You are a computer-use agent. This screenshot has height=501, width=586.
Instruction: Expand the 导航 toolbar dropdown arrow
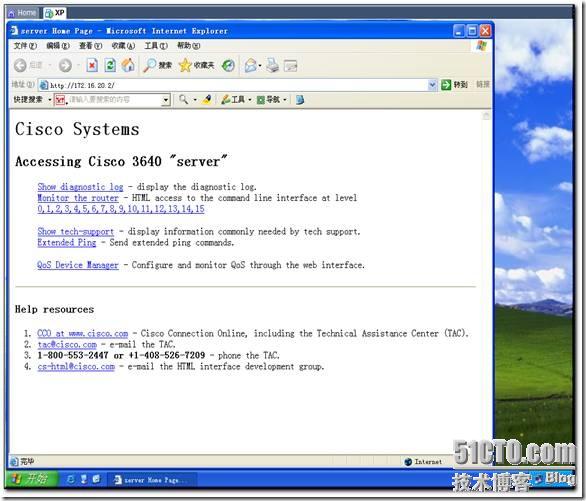point(285,100)
